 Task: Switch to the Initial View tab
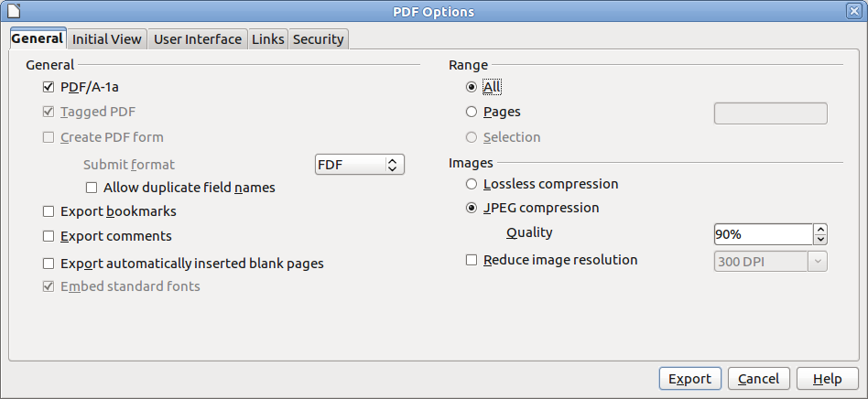107,39
